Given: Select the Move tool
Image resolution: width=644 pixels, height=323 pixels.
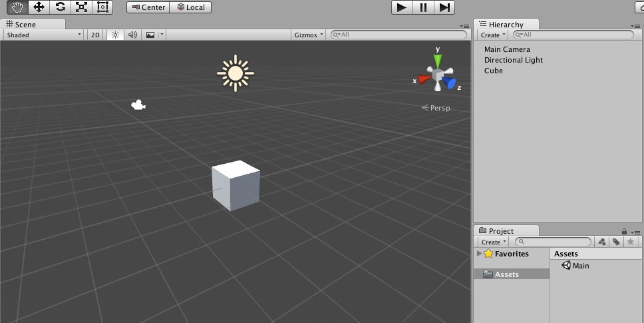Looking at the screenshot, I should pyautogui.click(x=39, y=7).
